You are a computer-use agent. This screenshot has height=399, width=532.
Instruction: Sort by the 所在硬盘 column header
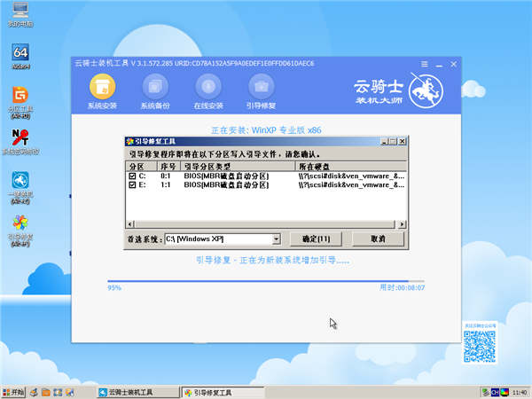click(x=351, y=167)
